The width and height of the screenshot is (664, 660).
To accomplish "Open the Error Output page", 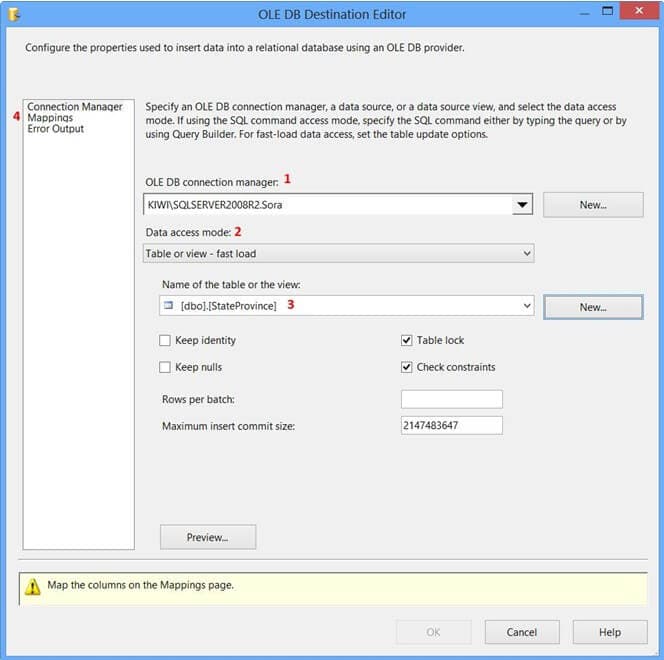I will [x=56, y=129].
